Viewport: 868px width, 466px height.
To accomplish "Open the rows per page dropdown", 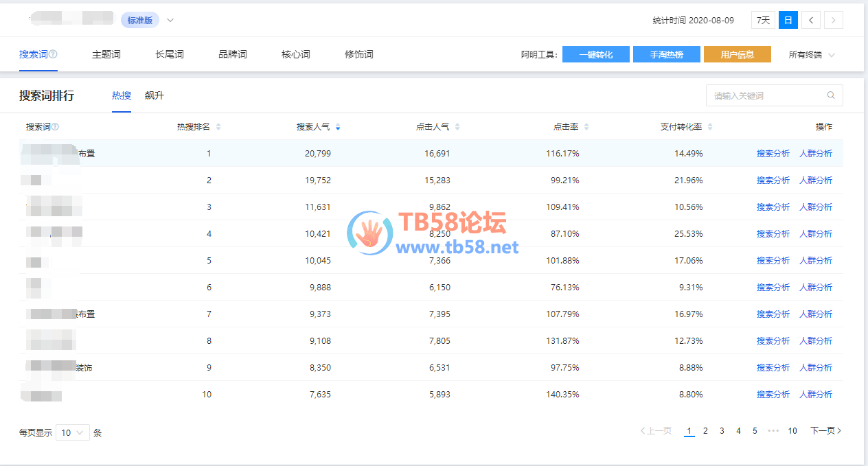I will pos(73,432).
